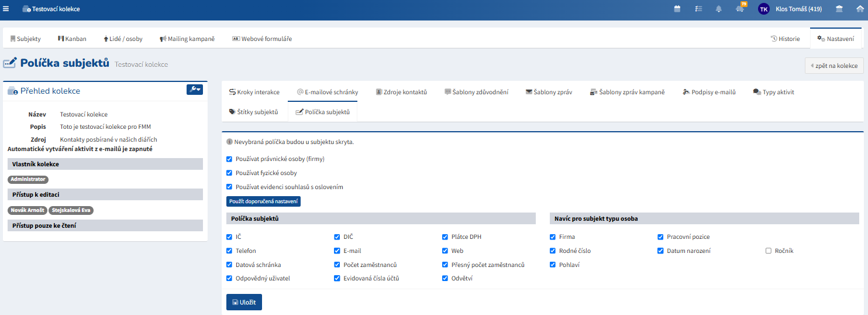Toggle the Web checkbox
Image resolution: width=868 pixels, height=315 pixels.
(445, 251)
